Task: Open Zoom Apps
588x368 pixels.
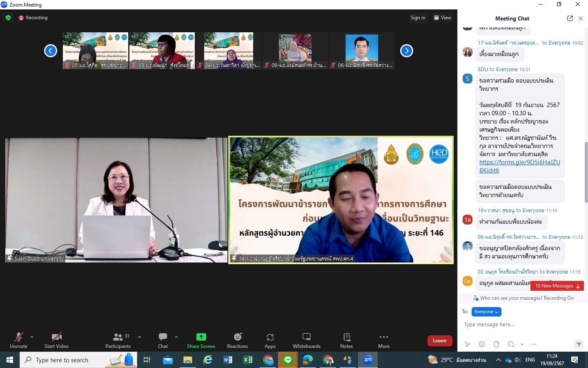Action: [x=270, y=340]
